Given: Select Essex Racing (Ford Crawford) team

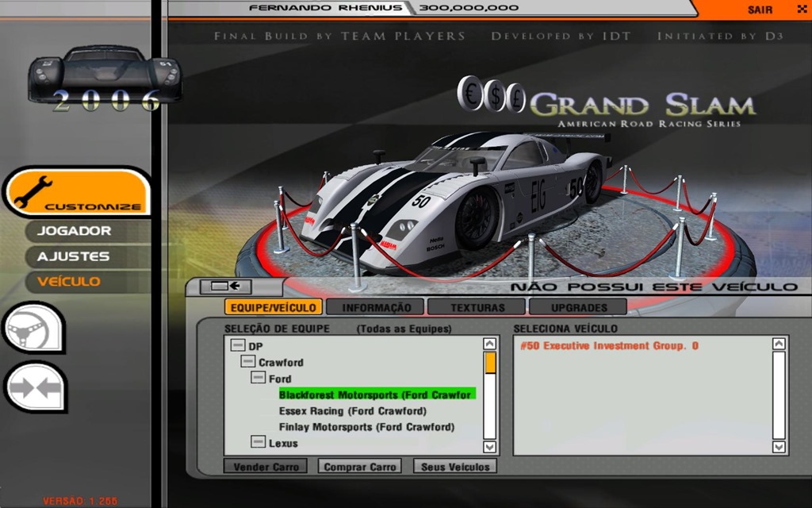Looking at the screenshot, I should tap(352, 411).
